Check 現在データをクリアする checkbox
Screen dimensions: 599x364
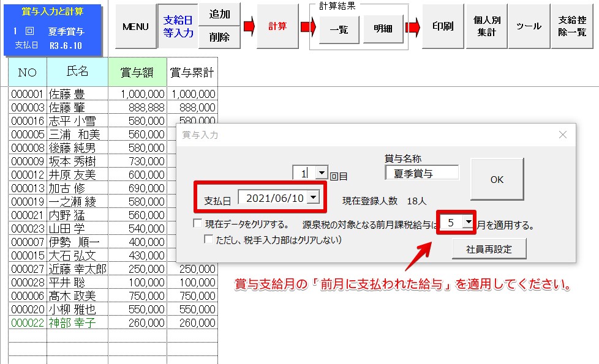click(x=197, y=223)
